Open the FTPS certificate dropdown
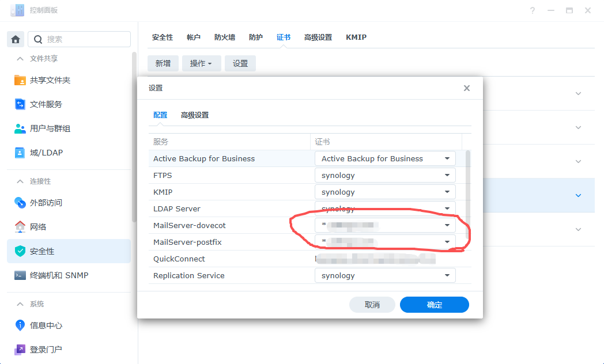Screen dimensions: 604x364 [385, 175]
